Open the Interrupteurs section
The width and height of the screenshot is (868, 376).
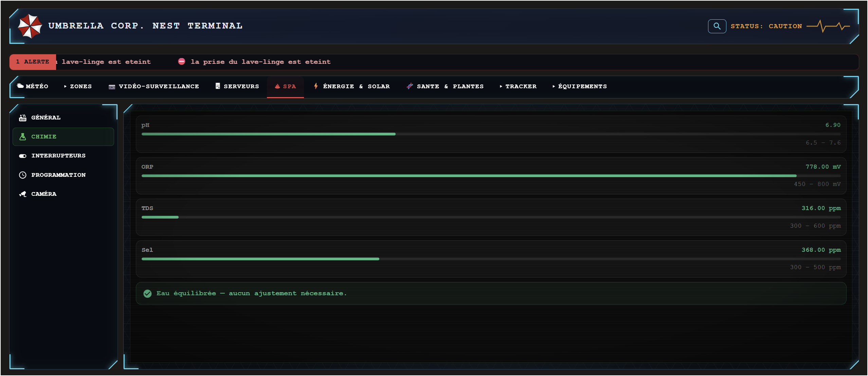click(63, 156)
